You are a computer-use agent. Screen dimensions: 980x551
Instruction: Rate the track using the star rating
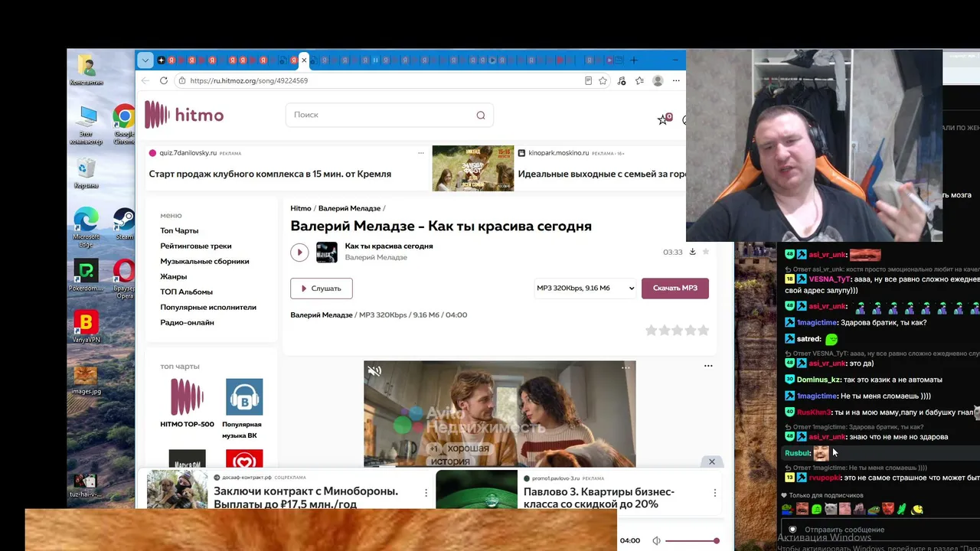click(677, 331)
